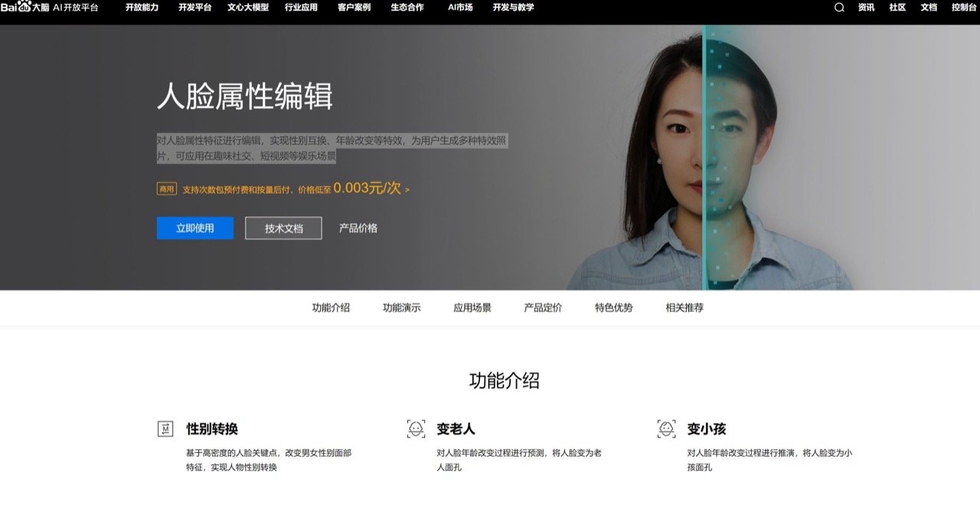Click the highlighted product description paragraph

point(332,148)
